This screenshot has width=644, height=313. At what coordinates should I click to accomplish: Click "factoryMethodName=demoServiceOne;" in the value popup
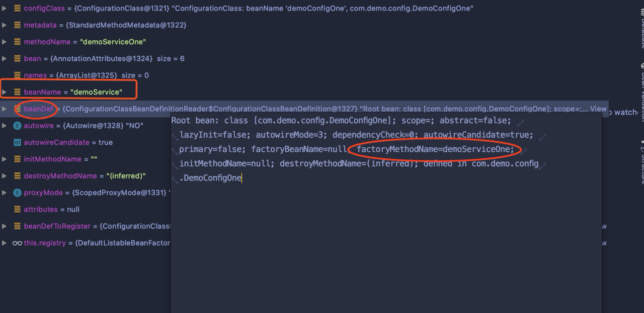pos(436,149)
